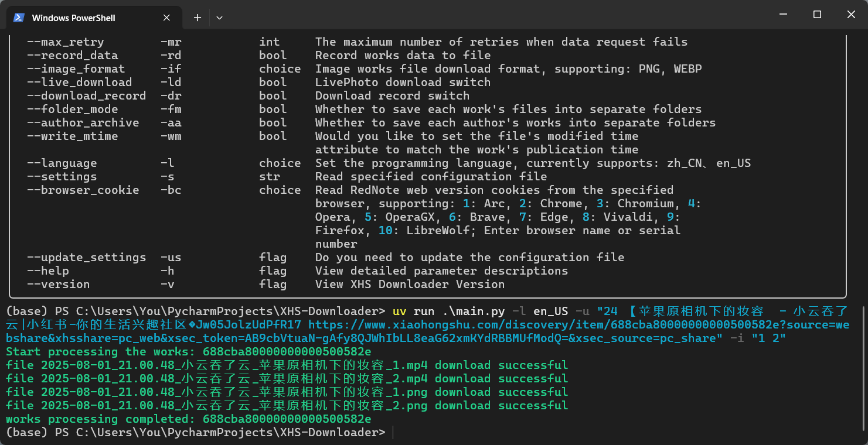Close the Windows PowerShell tab
The width and height of the screenshot is (868, 445).
tap(167, 18)
